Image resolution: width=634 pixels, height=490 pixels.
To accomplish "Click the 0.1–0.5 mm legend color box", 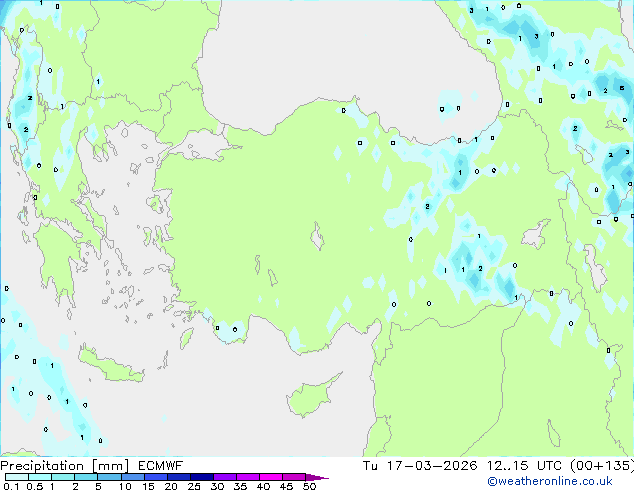I will [17, 477].
